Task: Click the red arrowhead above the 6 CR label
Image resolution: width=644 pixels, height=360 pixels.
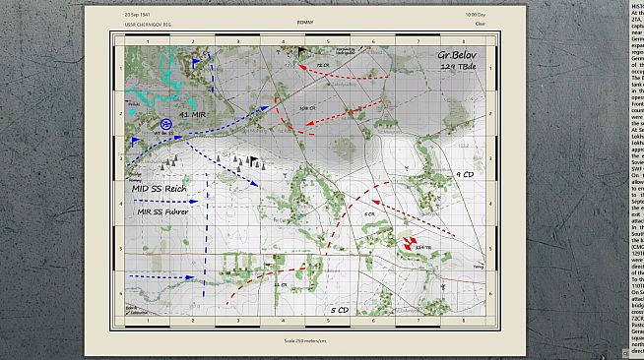Action: [375, 202]
